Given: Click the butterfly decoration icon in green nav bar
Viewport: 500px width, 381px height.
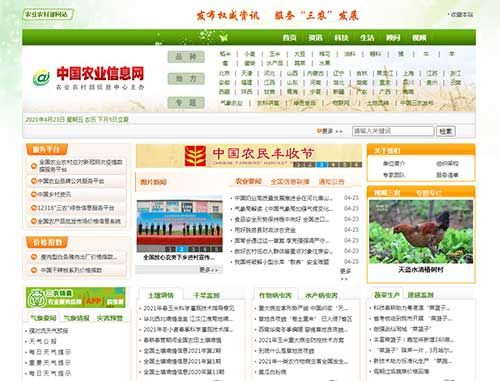Looking at the screenshot, I should [x=224, y=38].
